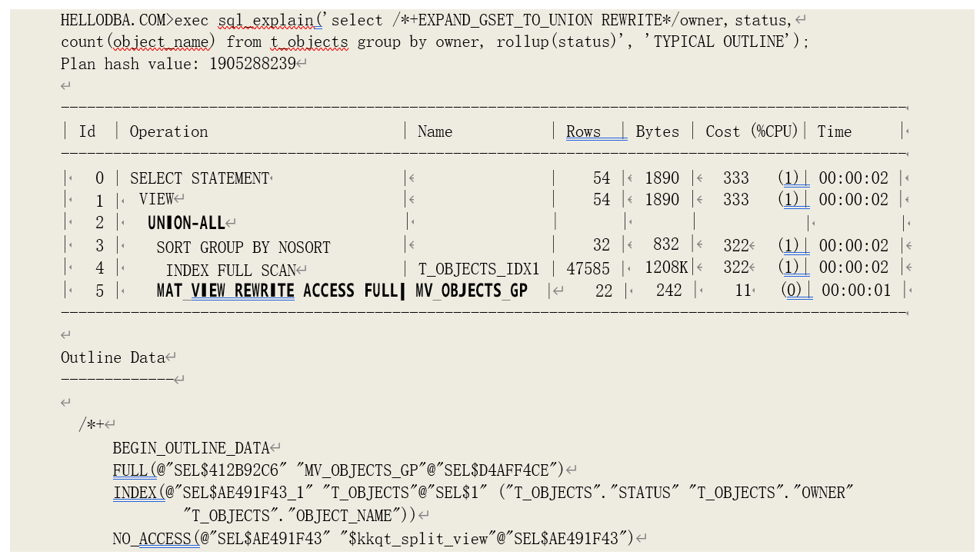Image resolution: width=980 pixels, height=558 pixels.
Task: Click the 242 bytes value
Action: coord(669,291)
